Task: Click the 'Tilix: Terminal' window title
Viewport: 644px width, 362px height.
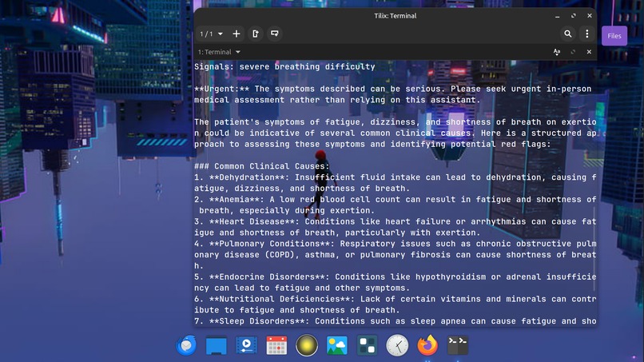Action: (x=395, y=16)
